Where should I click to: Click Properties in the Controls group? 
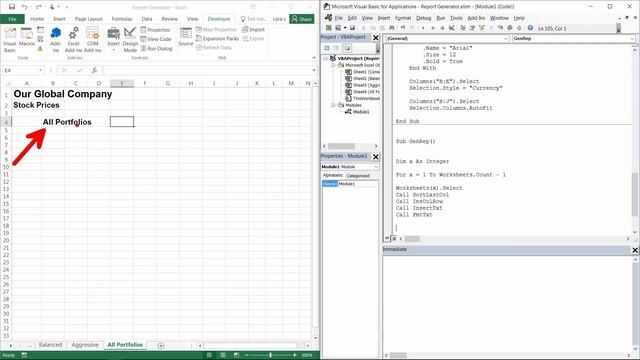coord(155,30)
